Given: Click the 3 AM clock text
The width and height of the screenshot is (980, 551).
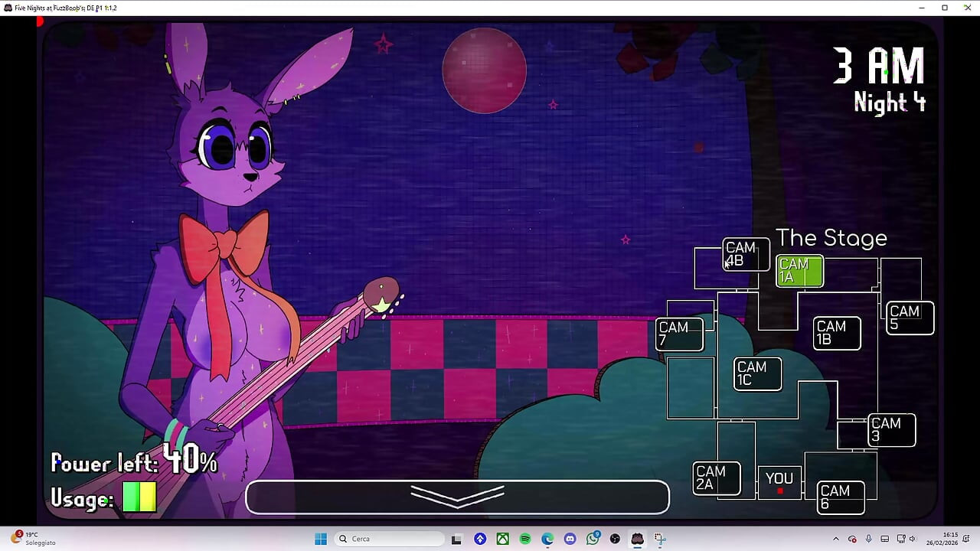Looking at the screenshot, I should [879, 67].
